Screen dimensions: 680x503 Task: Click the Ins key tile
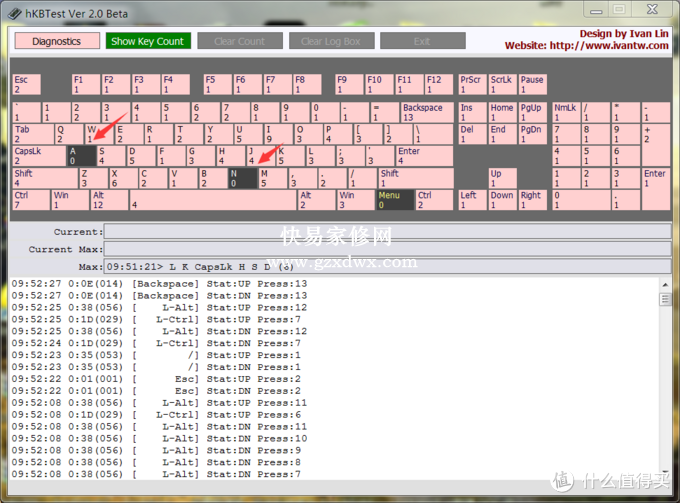pos(473,112)
